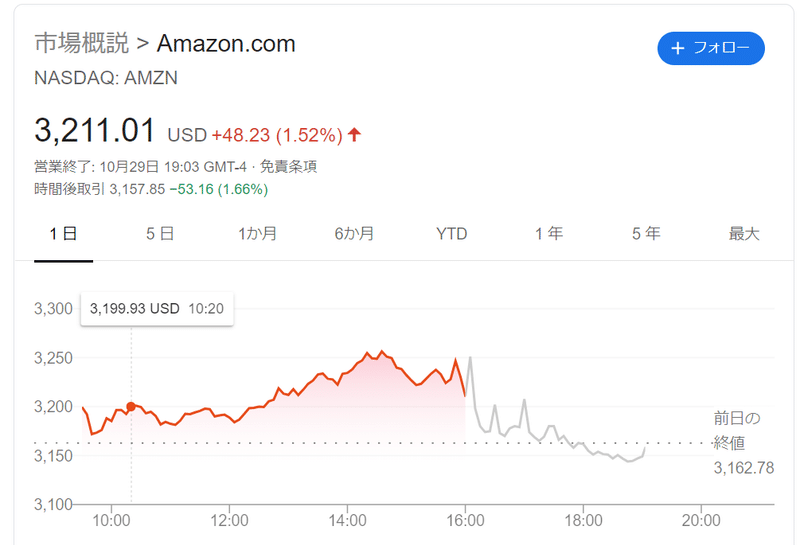Select the 6か月 tab

click(355, 234)
